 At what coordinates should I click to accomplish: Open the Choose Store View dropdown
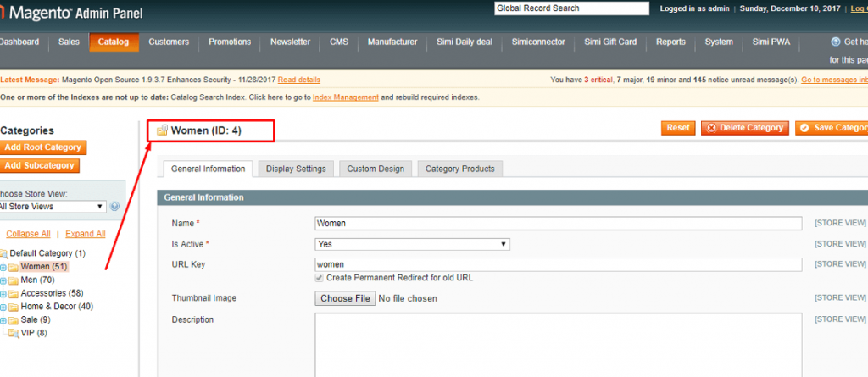point(53,207)
